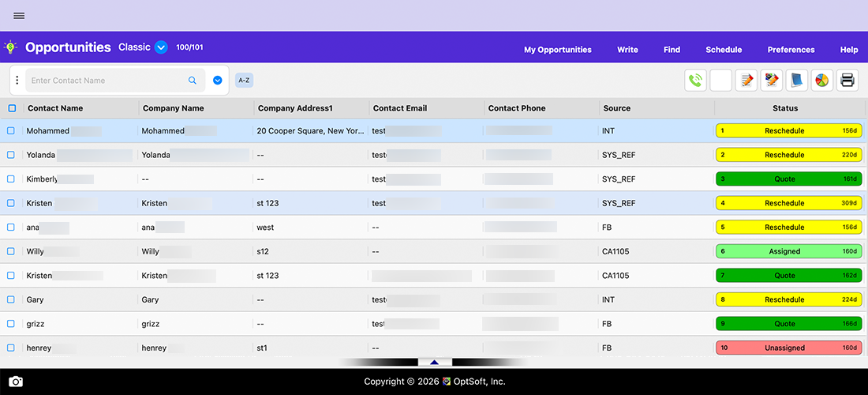
Task: Expand the bottom panel arrow
Action: click(435, 363)
